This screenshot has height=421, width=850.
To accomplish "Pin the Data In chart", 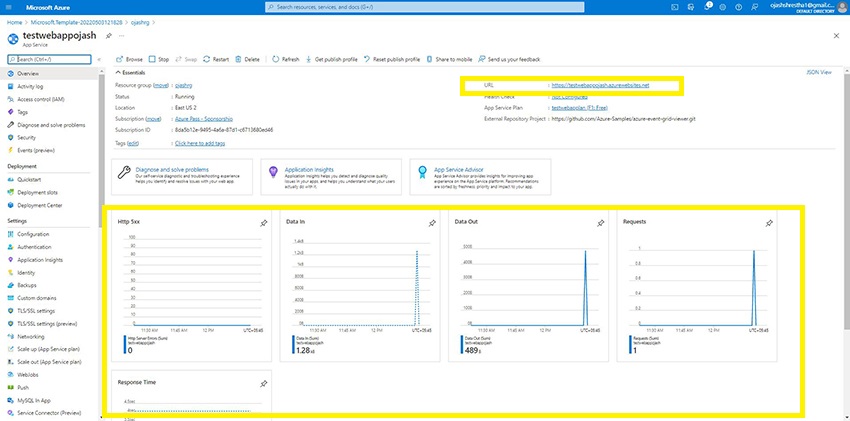I will click(x=432, y=223).
